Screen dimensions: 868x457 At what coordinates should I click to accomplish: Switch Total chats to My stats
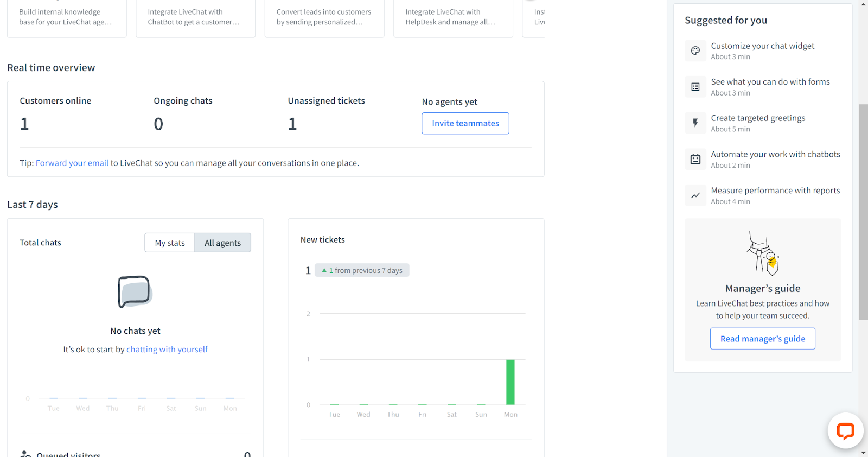click(170, 243)
